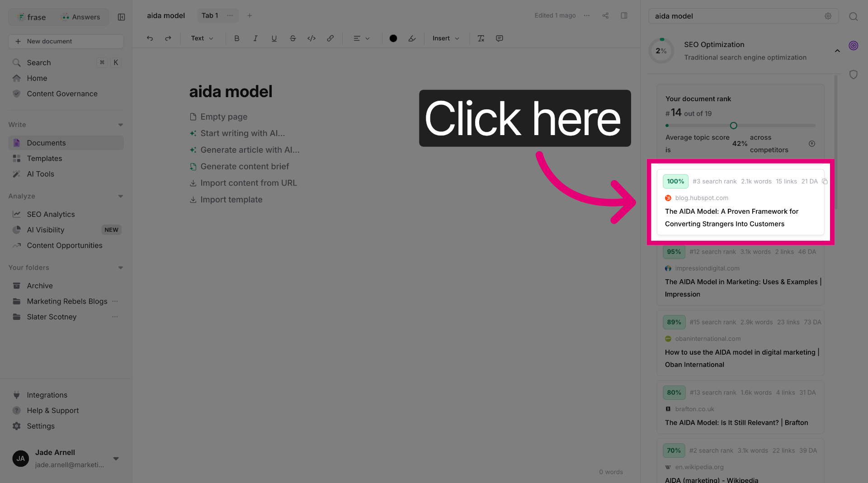Select Tab 1 in document header
The height and width of the screenshot is (483, 868).
tap(210, 15)
